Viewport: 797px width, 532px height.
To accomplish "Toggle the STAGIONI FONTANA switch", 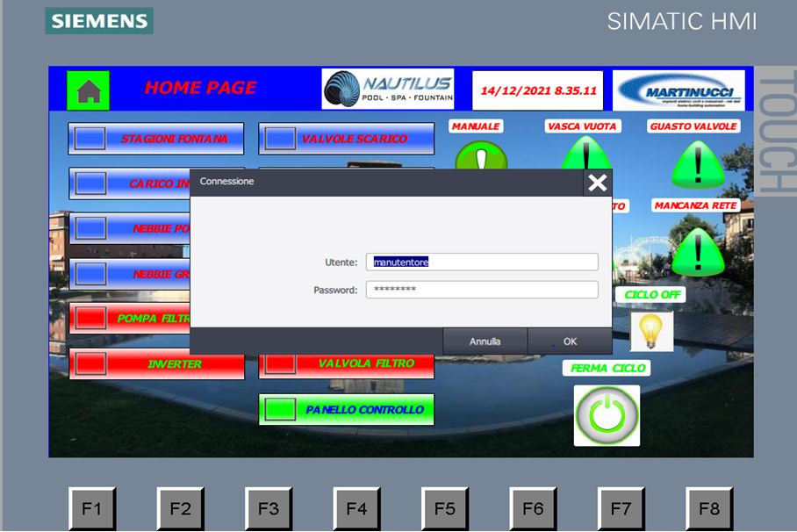I will tap(156, 139).
